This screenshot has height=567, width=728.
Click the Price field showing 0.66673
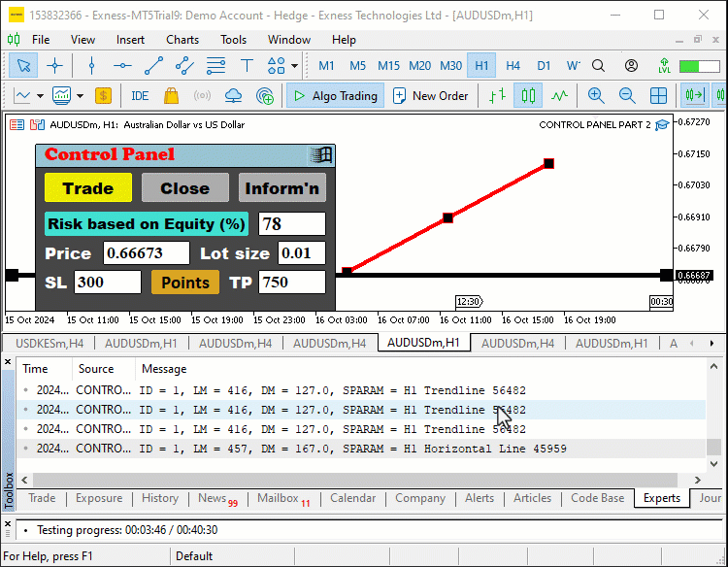[147, 253]
